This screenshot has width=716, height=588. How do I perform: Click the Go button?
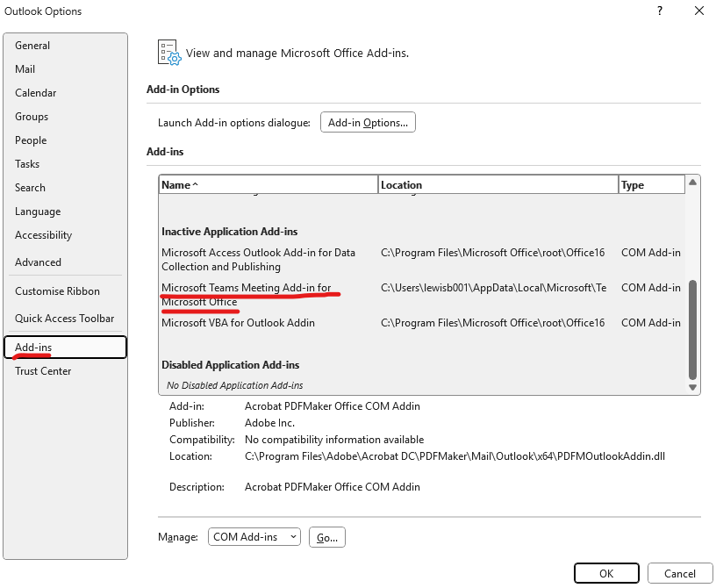pos(327,537)
